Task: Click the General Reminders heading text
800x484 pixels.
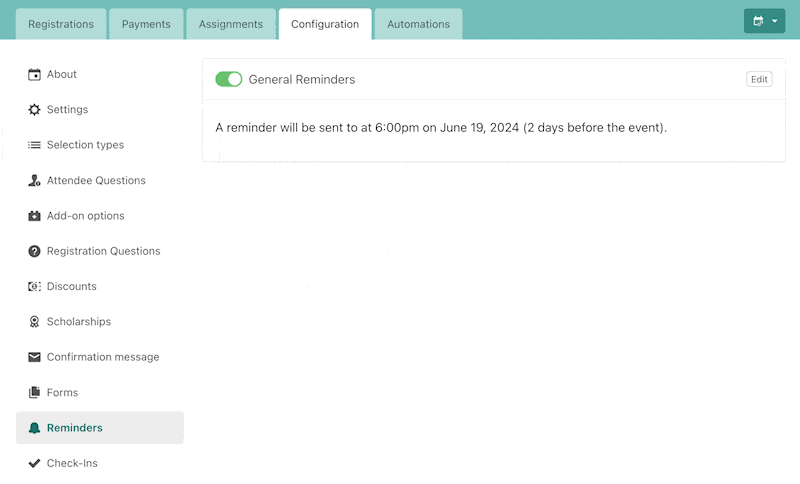Action: click(302, 80)
